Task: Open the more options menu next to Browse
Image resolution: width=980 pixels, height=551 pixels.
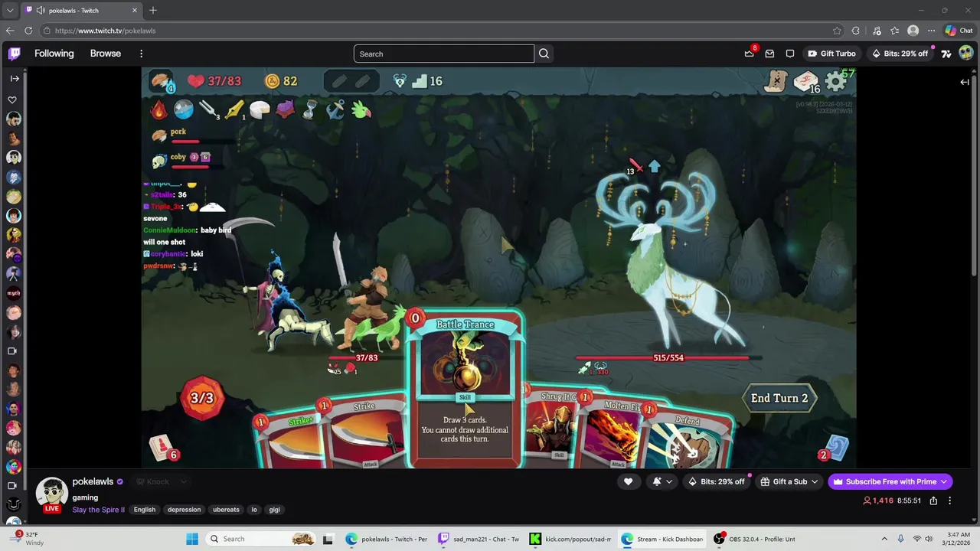Action: coord(141,54)
